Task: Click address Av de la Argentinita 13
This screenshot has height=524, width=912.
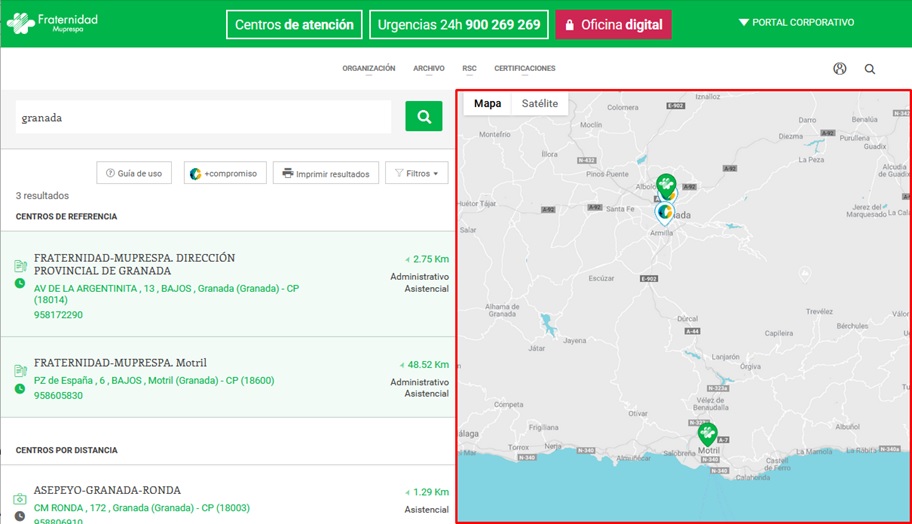Action: 166,294
